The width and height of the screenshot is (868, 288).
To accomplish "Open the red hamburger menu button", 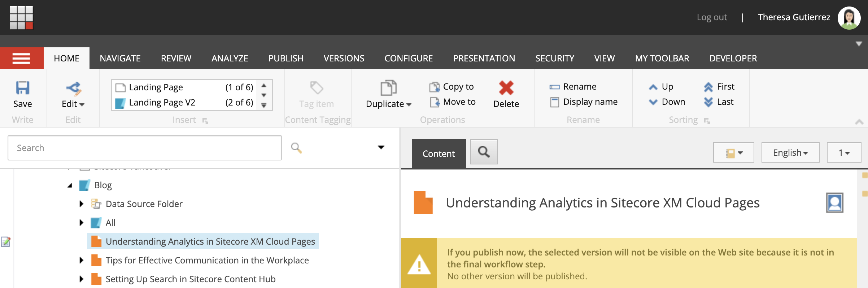I will [x=21, y=58].
